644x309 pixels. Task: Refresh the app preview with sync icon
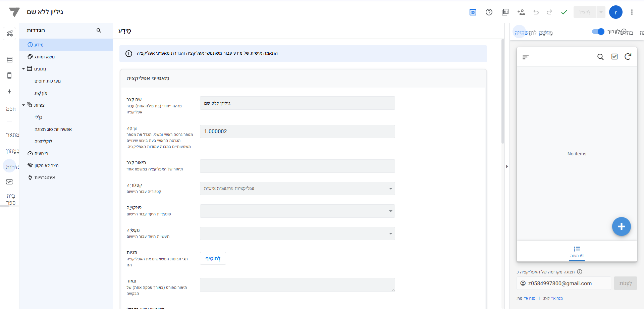(x=628, y=57)
